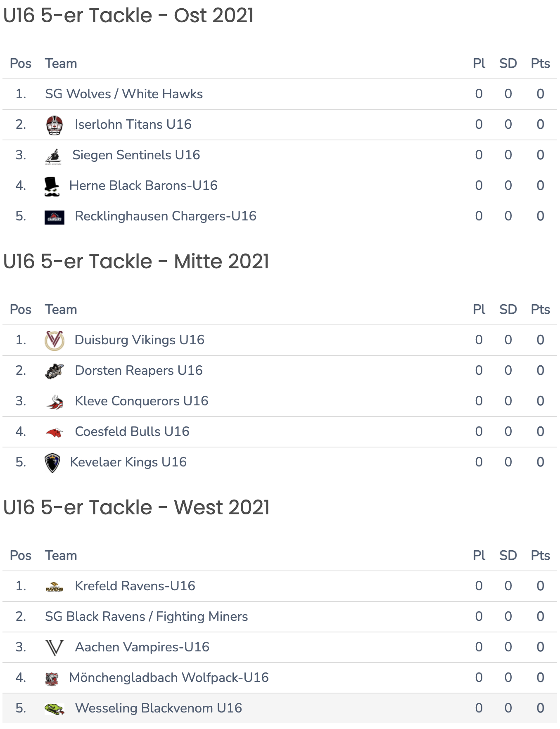Image resolution: width=560 pixels, height=729 pixels.
Task: Open the Kleve Conquerors U16 team page
Action: point(142,401)
